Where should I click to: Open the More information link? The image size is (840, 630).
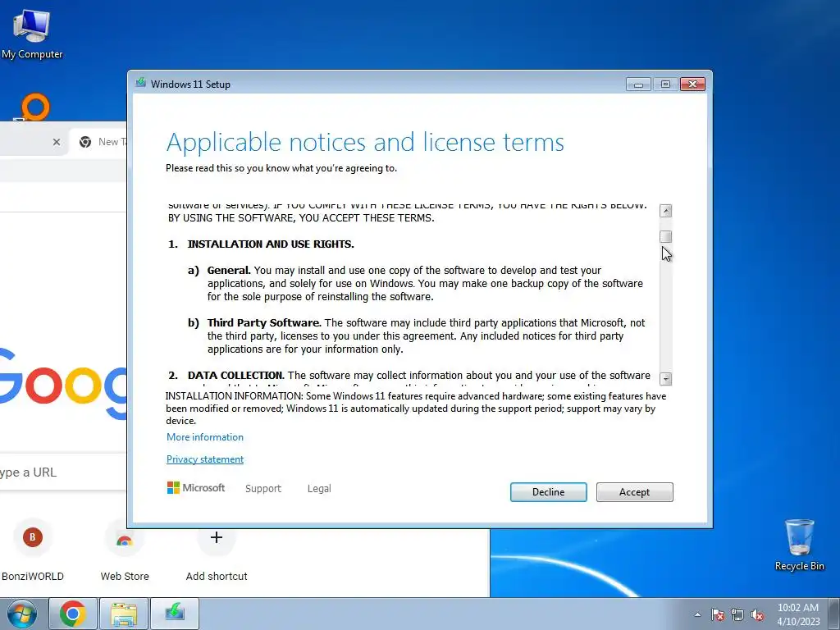(204, 437)
